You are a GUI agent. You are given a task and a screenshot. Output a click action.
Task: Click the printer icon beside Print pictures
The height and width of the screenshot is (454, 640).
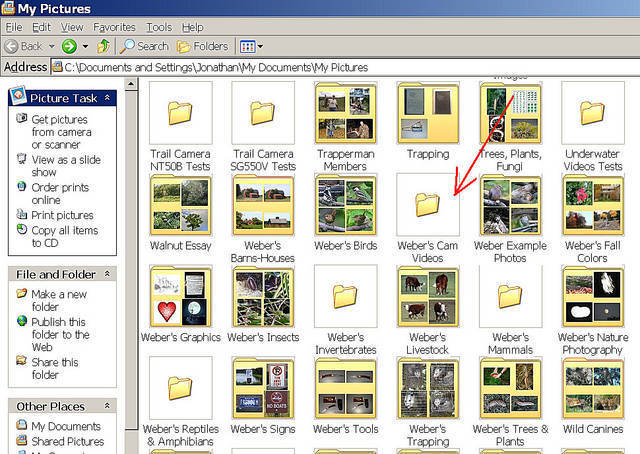pyautogui.click(x=22, y=214)
